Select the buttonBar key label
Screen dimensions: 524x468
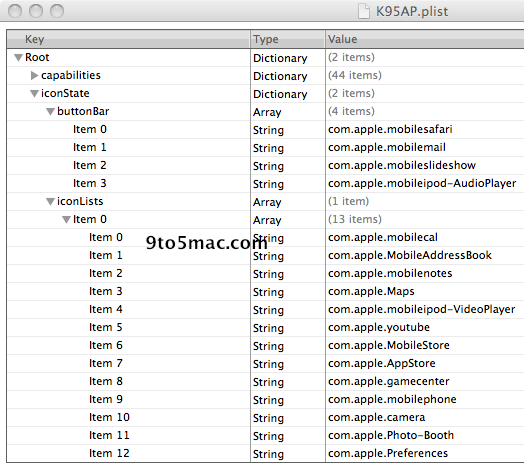[83, 112]
